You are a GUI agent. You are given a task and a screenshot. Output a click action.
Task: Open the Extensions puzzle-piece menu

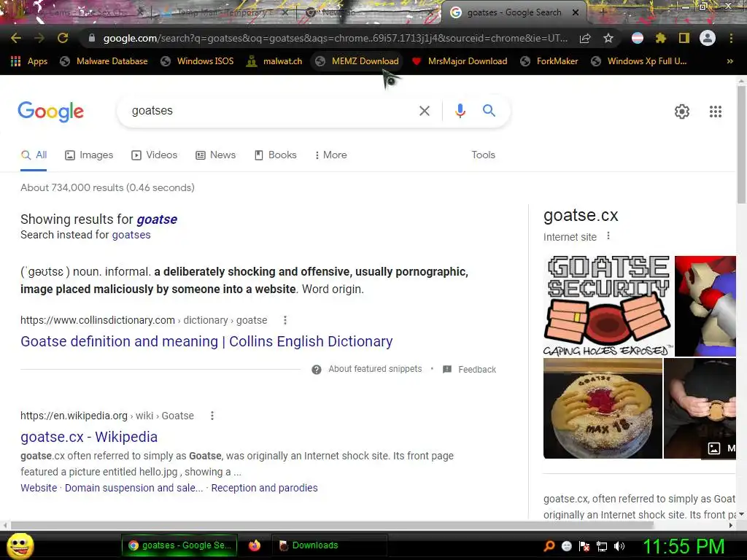(x=660, y=38)
